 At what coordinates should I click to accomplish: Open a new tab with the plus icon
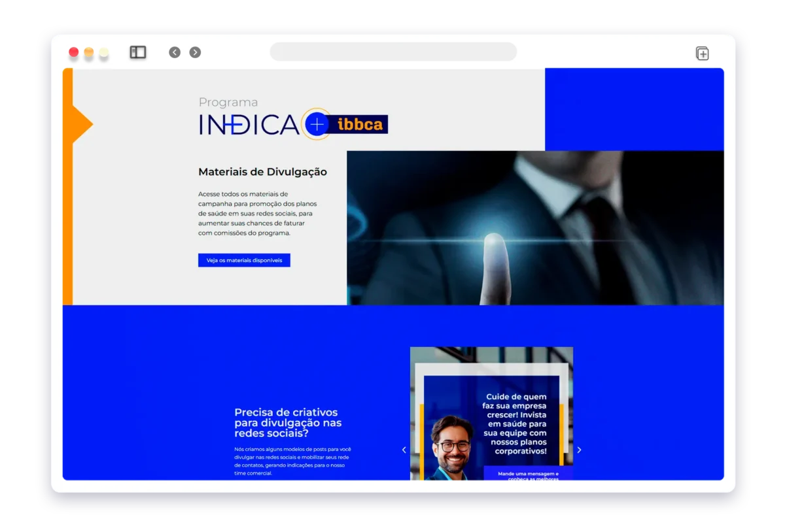[702, 54]
